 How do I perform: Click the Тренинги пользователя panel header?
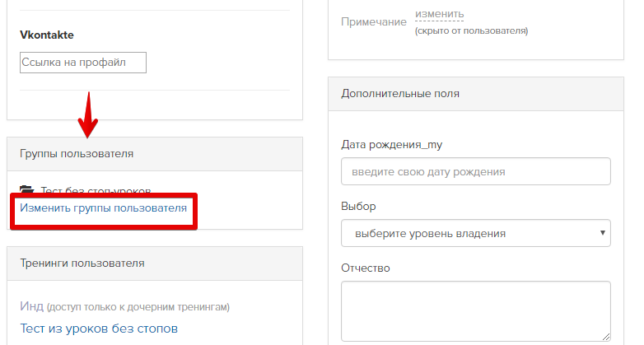(155, 263)
